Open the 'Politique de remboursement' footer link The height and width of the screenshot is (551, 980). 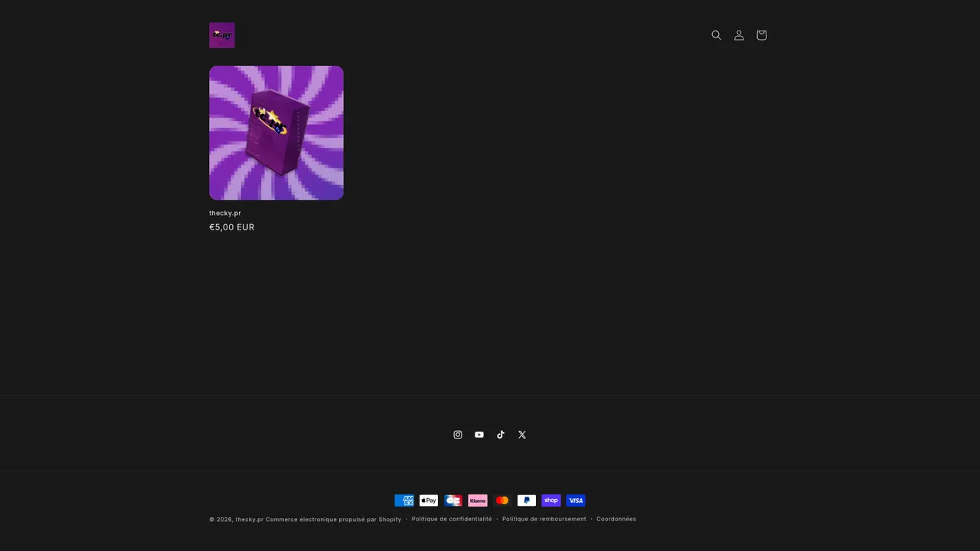tap(544, 519)
